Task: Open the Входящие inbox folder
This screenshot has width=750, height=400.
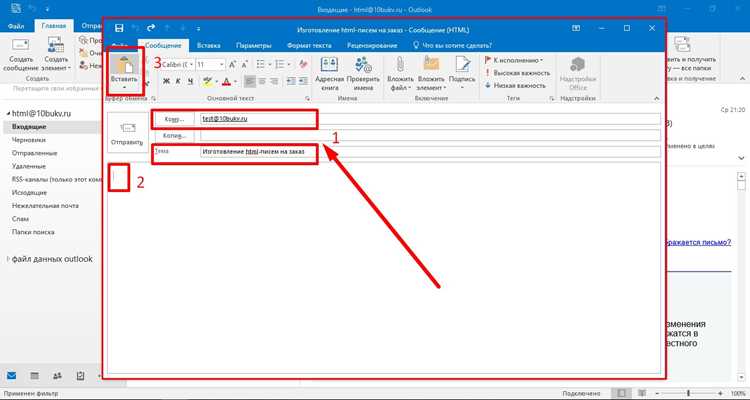Action: (x=29, y=127)
